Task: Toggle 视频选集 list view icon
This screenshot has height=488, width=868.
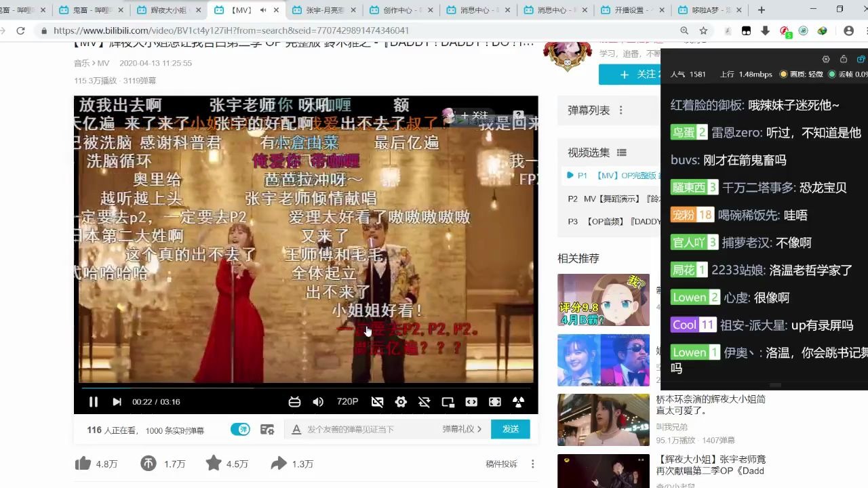Action: pyautogui.click(x=622, y=153)
